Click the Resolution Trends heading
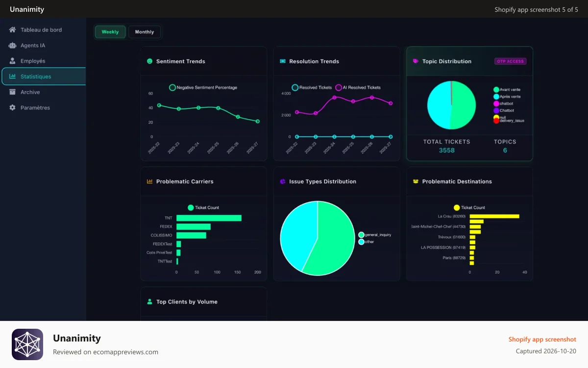Viewport: 588px width, 368px height. tap(314, 61)
